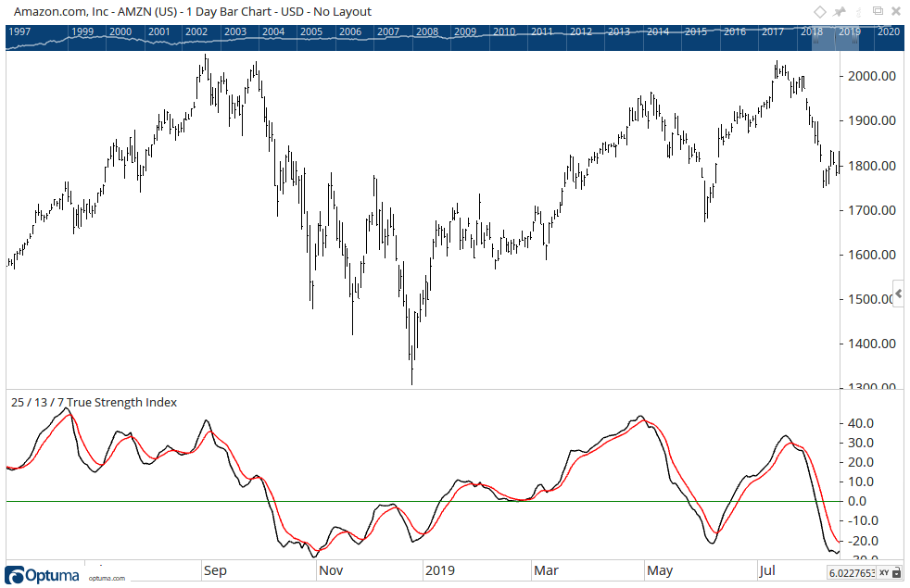Viewport: 910px width, 588px height.
Task: Jump to 2009 on the overview timeline
Action: (x=465, y=31)
